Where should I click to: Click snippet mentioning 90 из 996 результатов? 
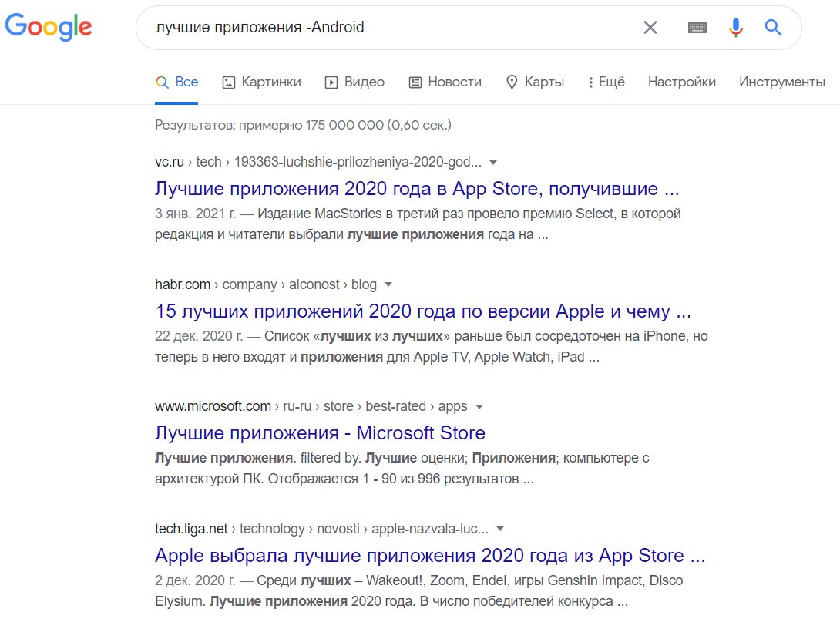402,468
